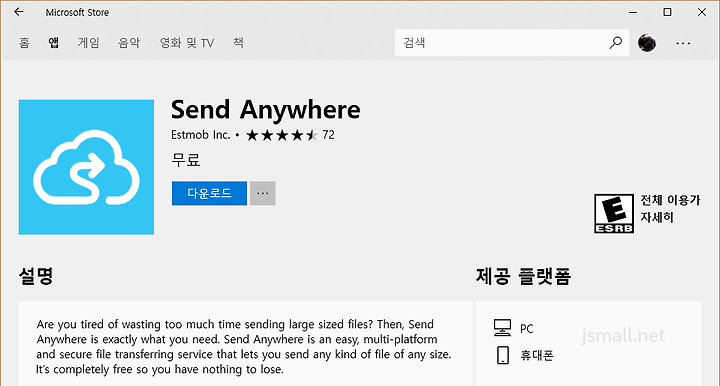
Task: Select the 앱 tab
Action: point(54,43)
